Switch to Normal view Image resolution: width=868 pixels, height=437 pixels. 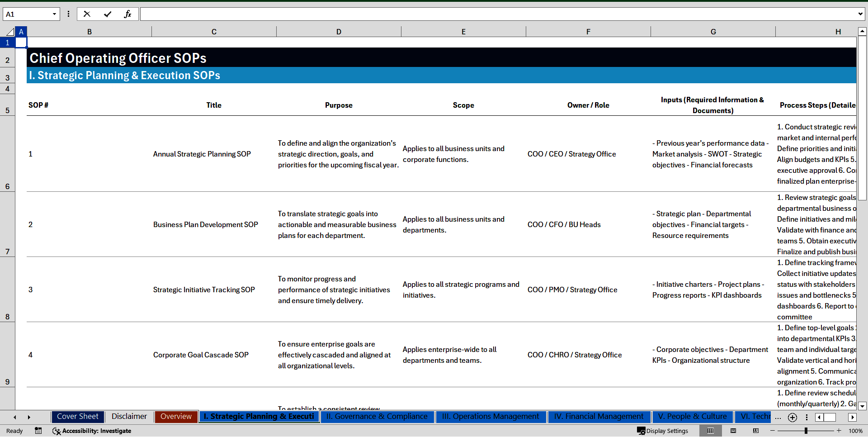coord(710,431)
